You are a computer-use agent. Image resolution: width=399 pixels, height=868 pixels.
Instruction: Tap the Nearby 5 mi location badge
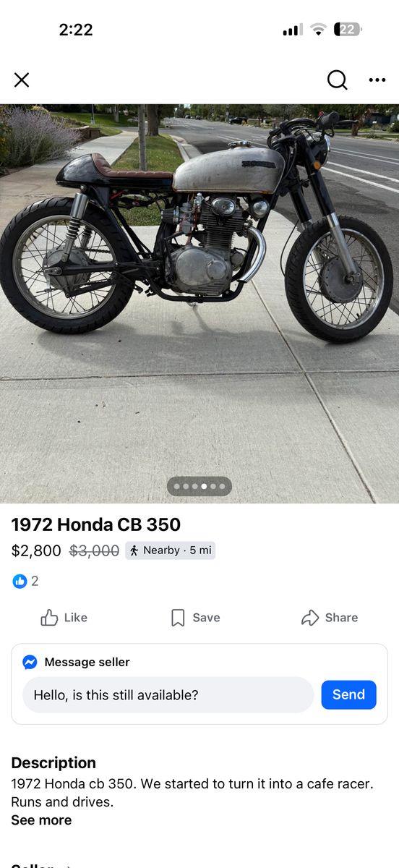coord(170,550)
